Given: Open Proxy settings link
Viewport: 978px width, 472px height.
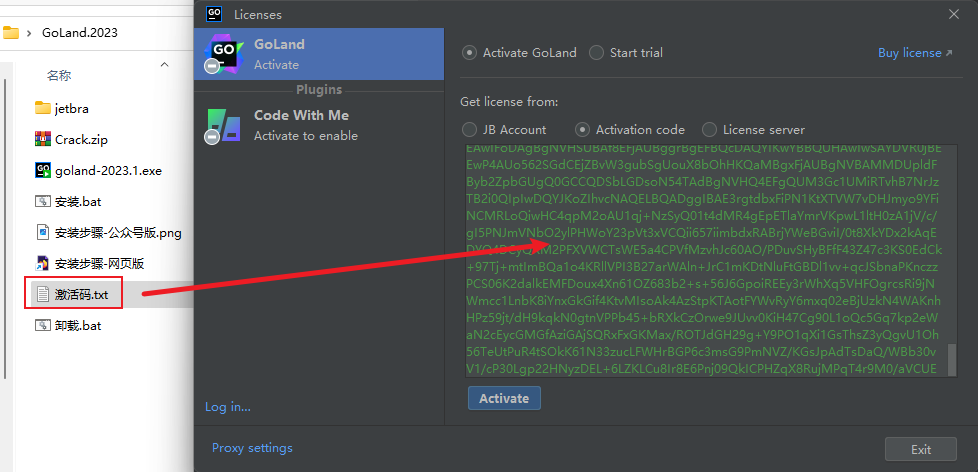Looking at the screenshot, I should click(x=252, y=448).
